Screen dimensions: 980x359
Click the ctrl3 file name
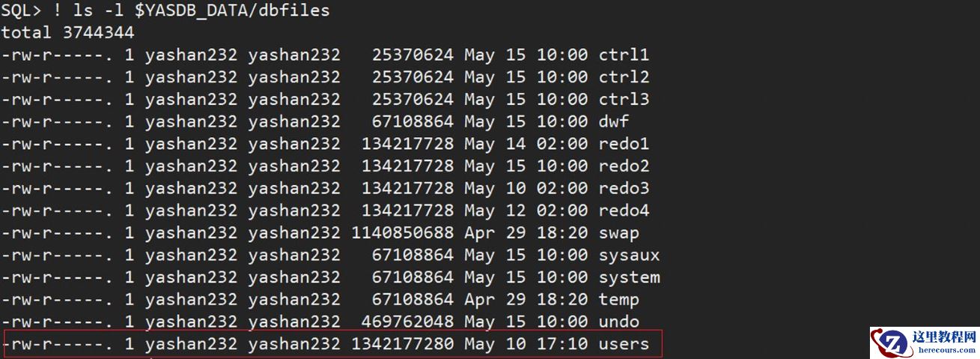coord(624,99)
